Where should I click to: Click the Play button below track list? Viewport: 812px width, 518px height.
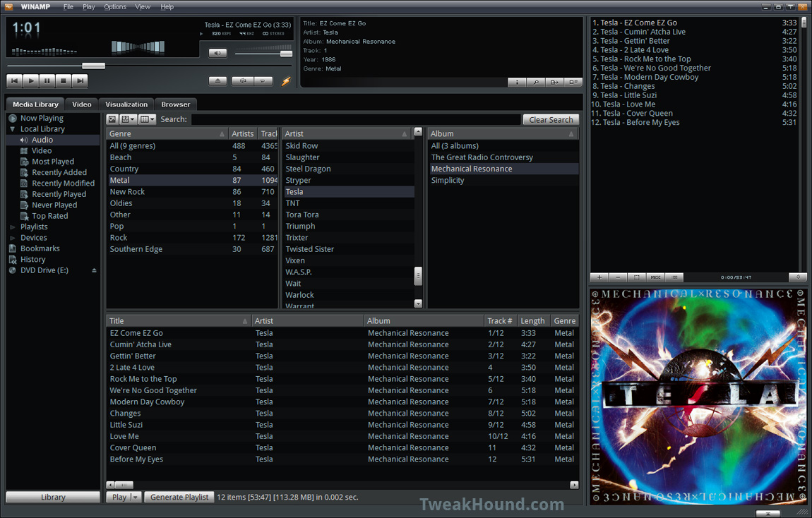tap(119, 498)
